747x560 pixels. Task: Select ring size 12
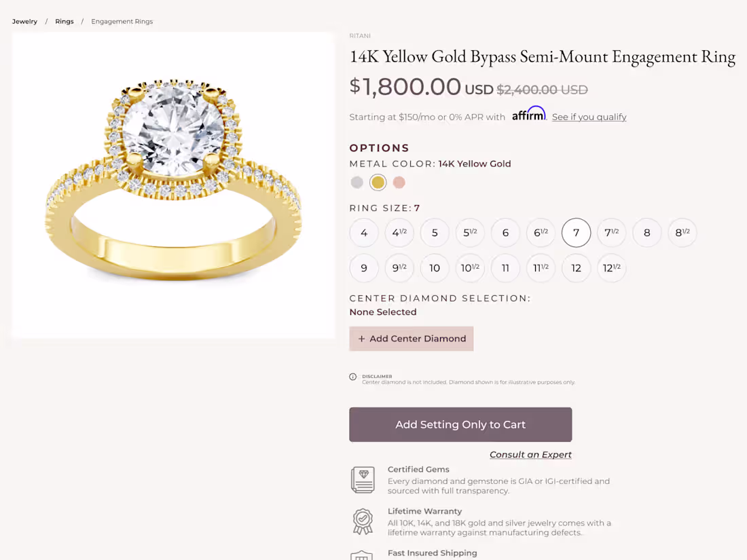point(576,268)
